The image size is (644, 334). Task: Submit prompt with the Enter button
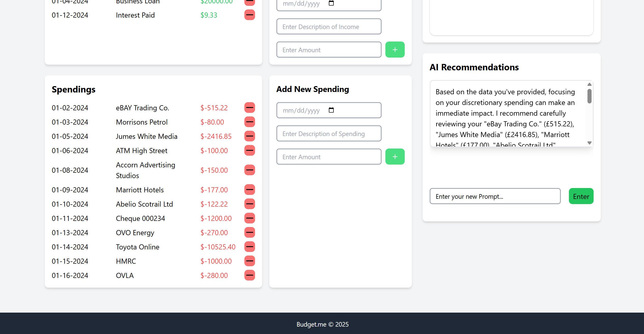pos(581,196)
